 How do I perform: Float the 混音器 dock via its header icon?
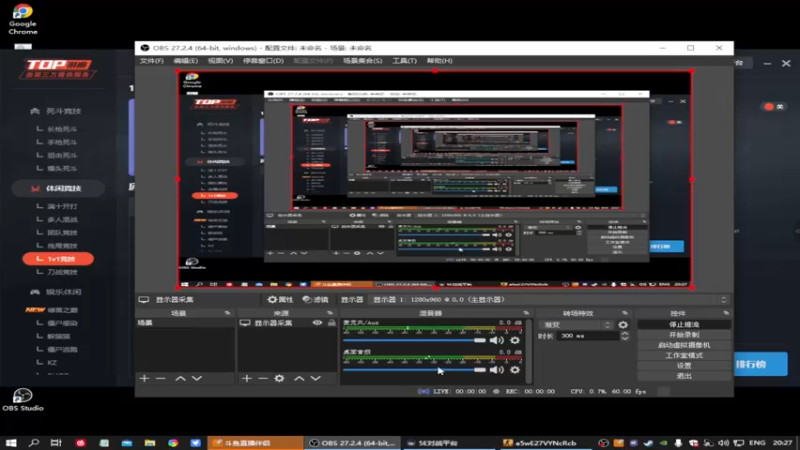(526, 313)
